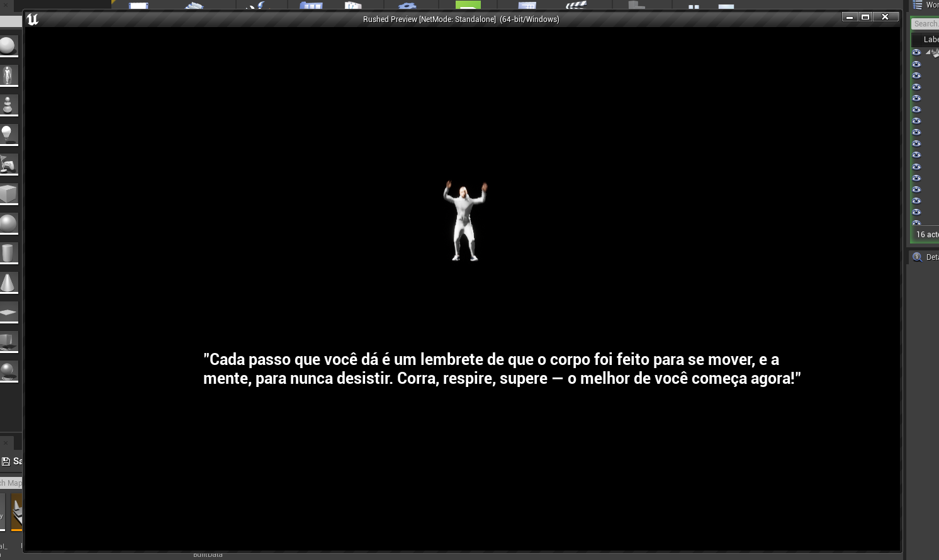This screenshot has height=560, width=939.
Task: Click the "Rushed Preview [NetMode: Standalone]" title text
Action: pyautogui.click(x=429, y=20)
